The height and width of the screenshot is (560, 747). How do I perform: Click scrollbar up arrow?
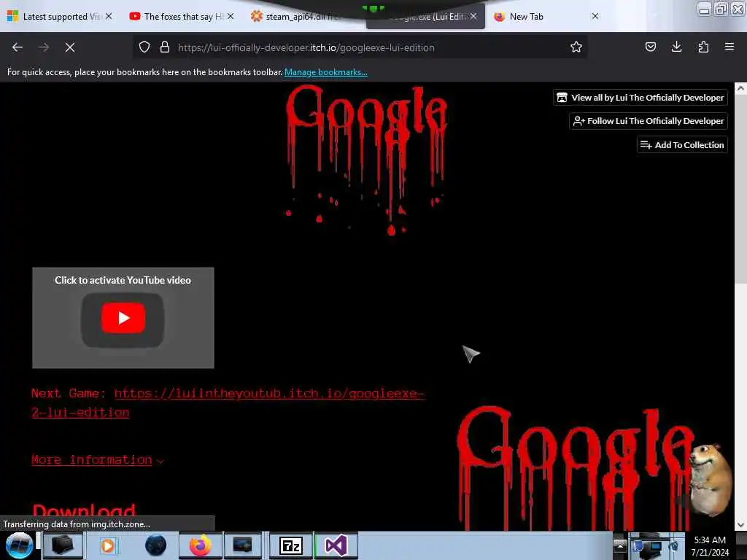[740, 88]
